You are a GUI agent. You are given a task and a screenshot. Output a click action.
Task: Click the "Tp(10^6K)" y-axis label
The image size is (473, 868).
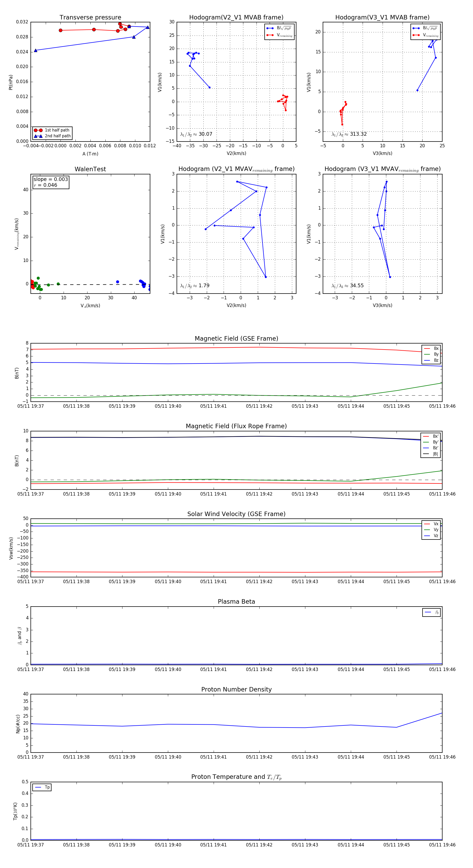click(x=15, y=811)
